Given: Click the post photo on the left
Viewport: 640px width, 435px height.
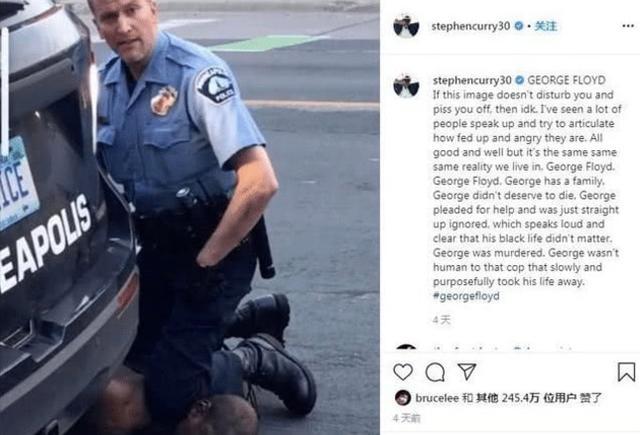Looking at the screenshot, I should click(x=190, y=218).
